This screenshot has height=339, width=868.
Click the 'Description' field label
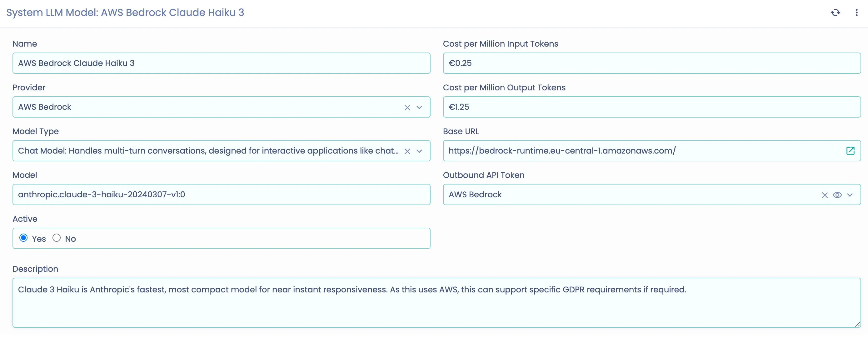point(35,269)
